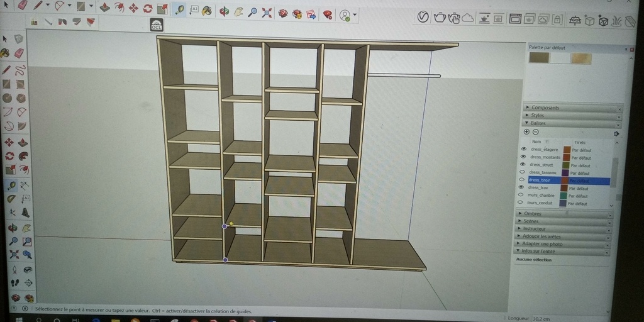Select the Section Plane tool in left toolbar
The width and height of the screenshot is (644, 322).
pyautogui.click(x=28, y=282)
